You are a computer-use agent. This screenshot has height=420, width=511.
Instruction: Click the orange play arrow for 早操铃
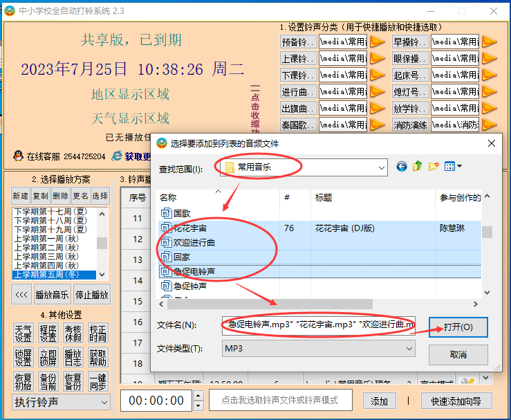(x=489, y=42)
